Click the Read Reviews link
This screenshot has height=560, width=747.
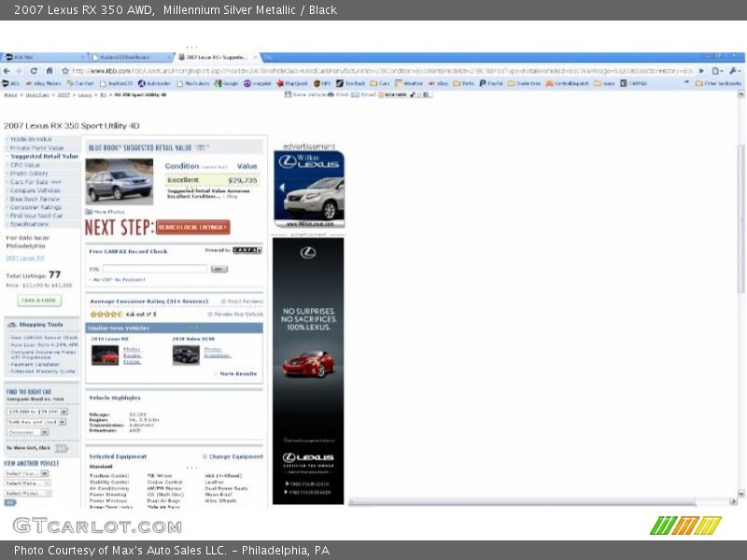click(242, 301)
